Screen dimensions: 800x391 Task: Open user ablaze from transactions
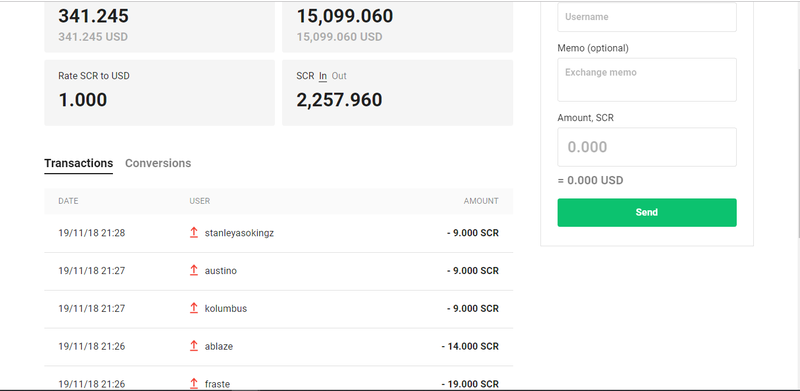click(x=218, y=346)
